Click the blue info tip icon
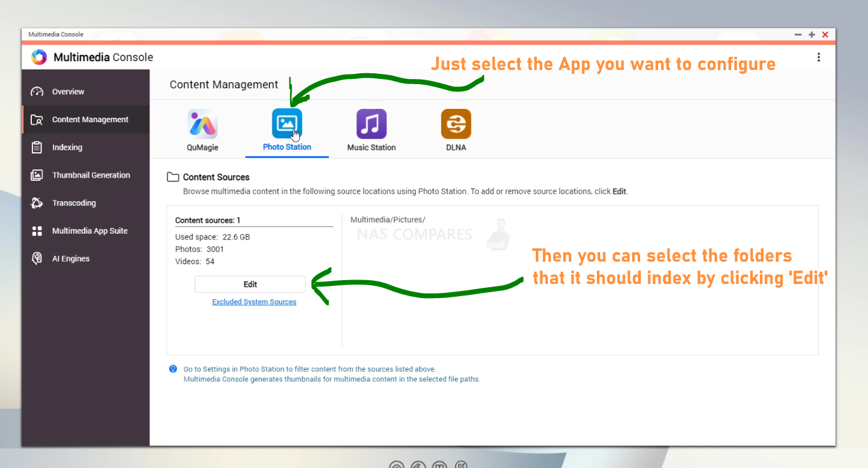This screenshot has height=468, width=868. pyautogui.click(x=173, y=369)
